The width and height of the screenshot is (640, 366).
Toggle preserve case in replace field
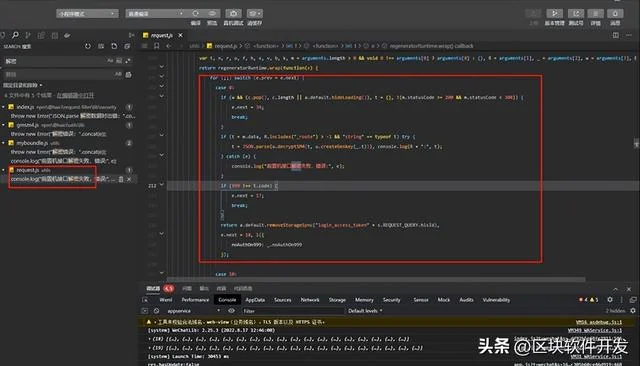pos(118,74)
